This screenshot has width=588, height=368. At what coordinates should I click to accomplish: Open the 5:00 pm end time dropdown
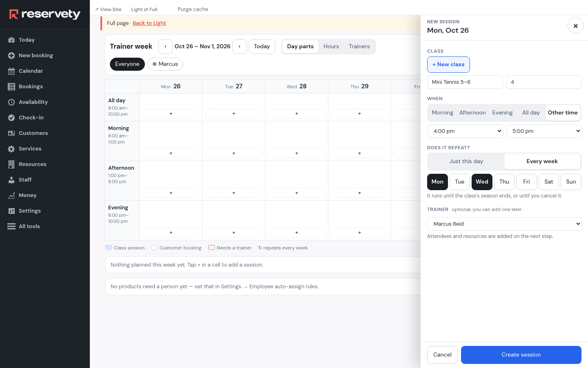544,131
